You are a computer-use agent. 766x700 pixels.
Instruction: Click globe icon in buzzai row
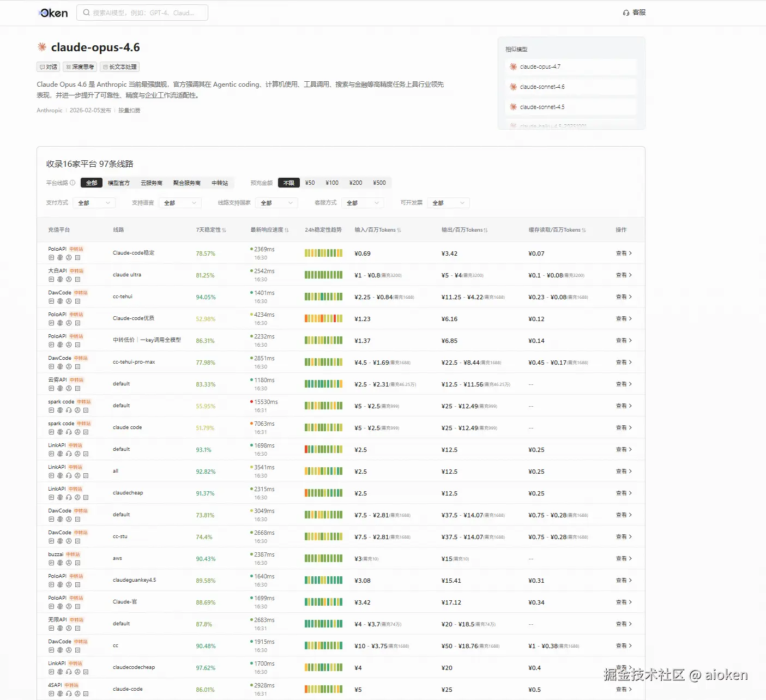point(60,563)
